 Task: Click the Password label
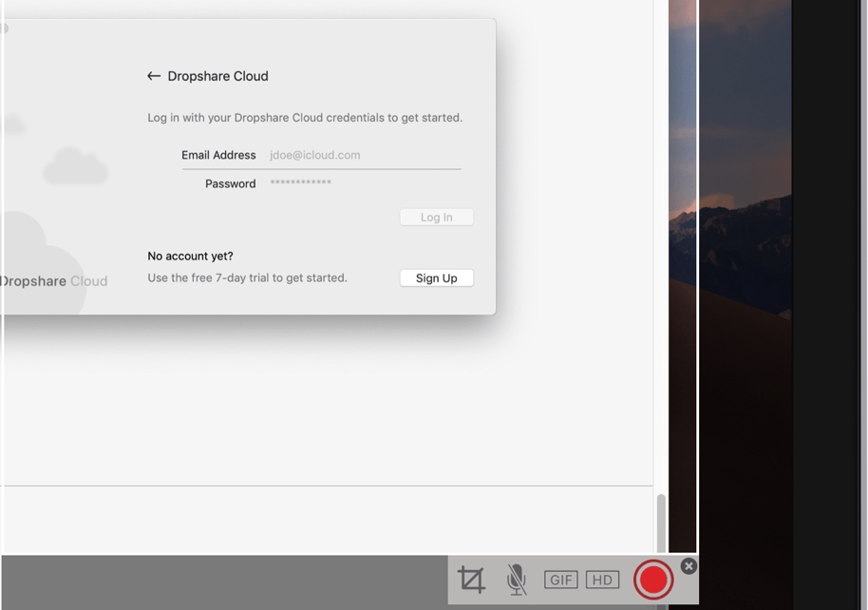pos(230,184)
